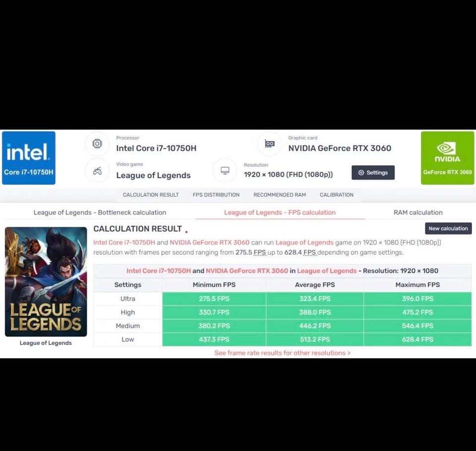This screenshot has height=451, width=476.
Task: Click the Minimum FPS column header
Action: pos(214,285)
